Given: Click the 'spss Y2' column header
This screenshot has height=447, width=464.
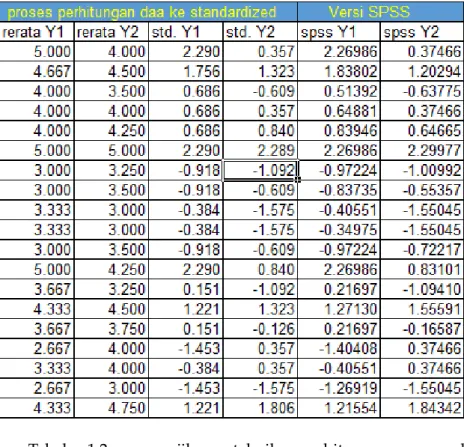Looking at the screenshot, I should pos(422,32).
